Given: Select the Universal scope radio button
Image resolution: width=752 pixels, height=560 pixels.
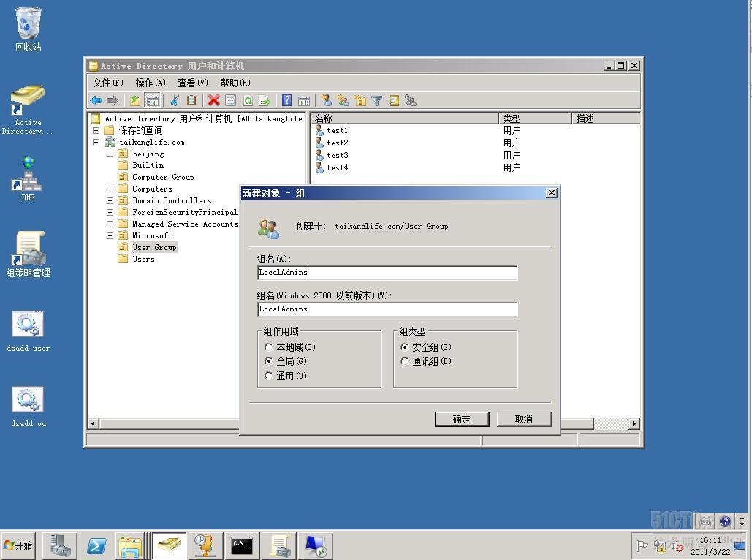Looking at the screenshot, I should click(x=269, y=376).
